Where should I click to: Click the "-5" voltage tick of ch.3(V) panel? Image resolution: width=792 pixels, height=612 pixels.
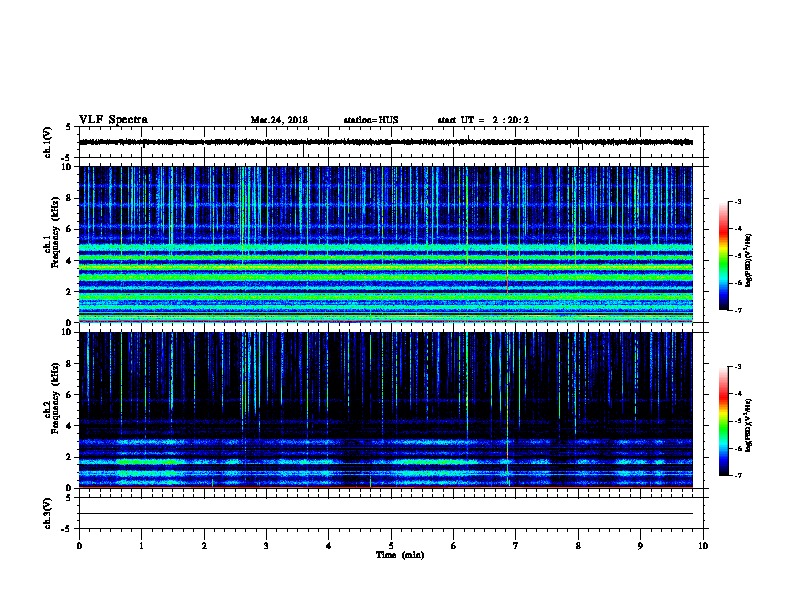coord(67,529)
